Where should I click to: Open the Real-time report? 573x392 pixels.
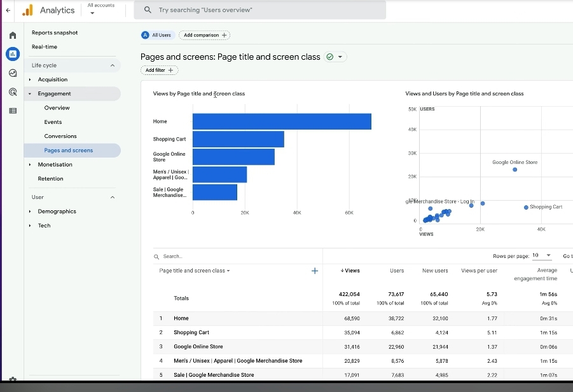45,47
